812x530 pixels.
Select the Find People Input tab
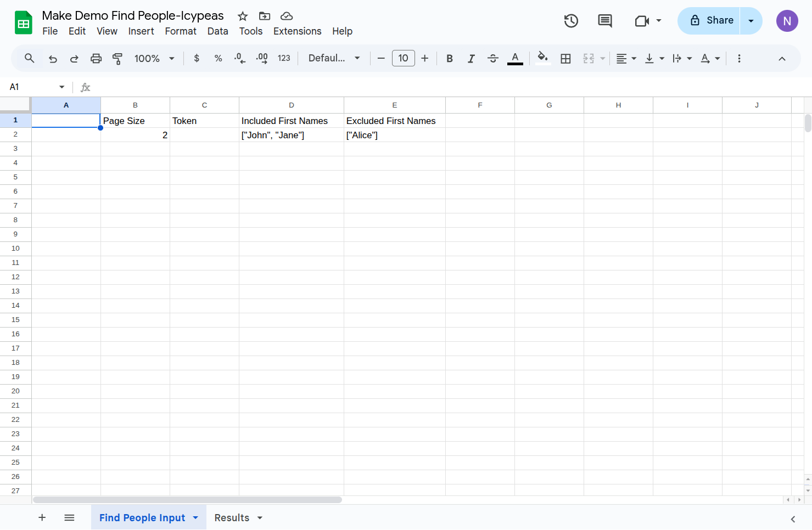click(148, 517)
